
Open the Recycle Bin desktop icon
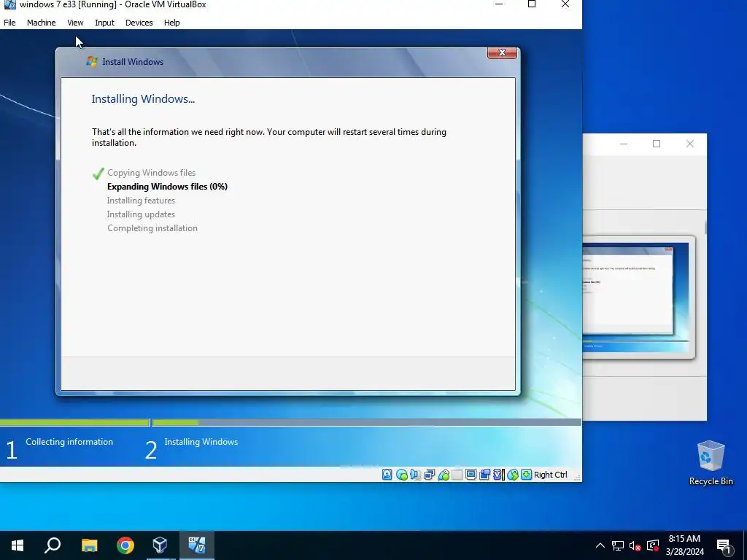pos(711,463)
